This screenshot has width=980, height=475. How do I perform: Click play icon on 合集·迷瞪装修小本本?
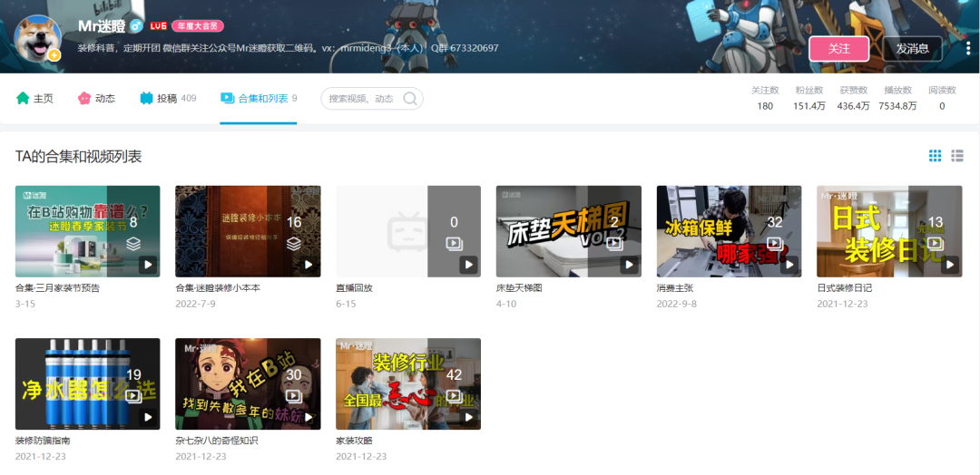tap(308, 265)
